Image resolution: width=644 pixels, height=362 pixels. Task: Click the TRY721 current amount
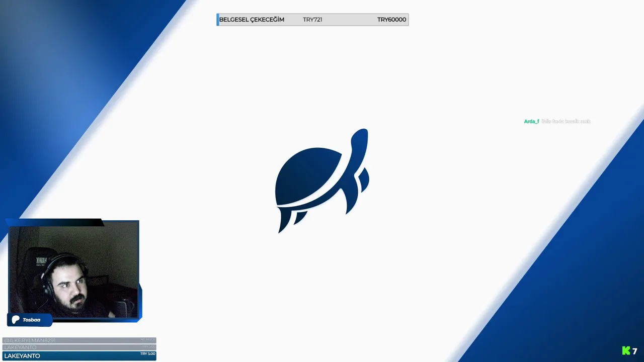(312, 20)
